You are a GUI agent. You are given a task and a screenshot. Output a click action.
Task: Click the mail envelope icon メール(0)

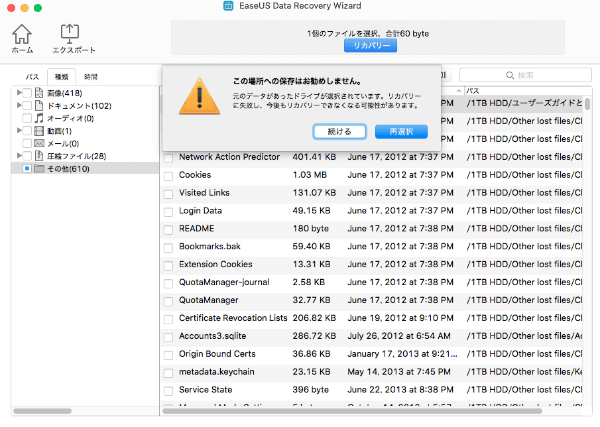[x=39, y=143]
